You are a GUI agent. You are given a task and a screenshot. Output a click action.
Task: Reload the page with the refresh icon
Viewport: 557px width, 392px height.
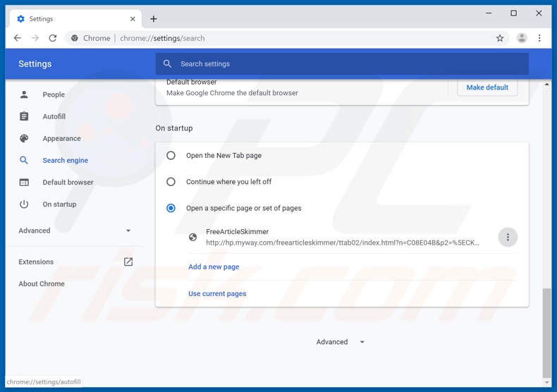pos(53,38)
